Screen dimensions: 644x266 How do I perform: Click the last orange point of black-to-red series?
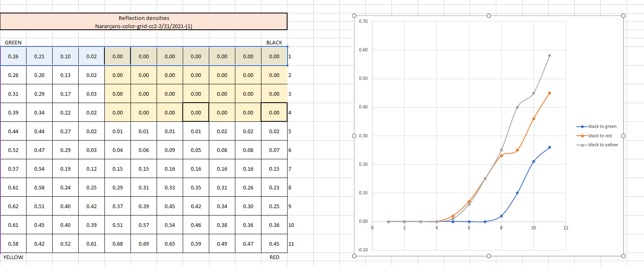tap(549, 93)
